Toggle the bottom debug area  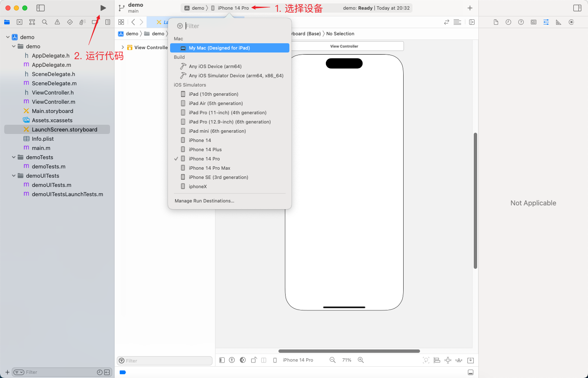coord(470,373)
